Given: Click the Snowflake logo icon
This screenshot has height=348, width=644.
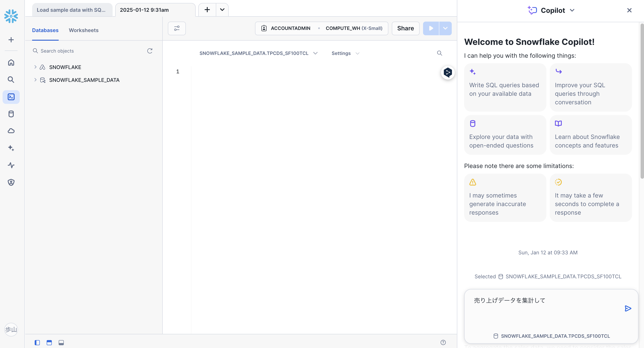Looking at the screenshot, I should [x=11, y=16].
